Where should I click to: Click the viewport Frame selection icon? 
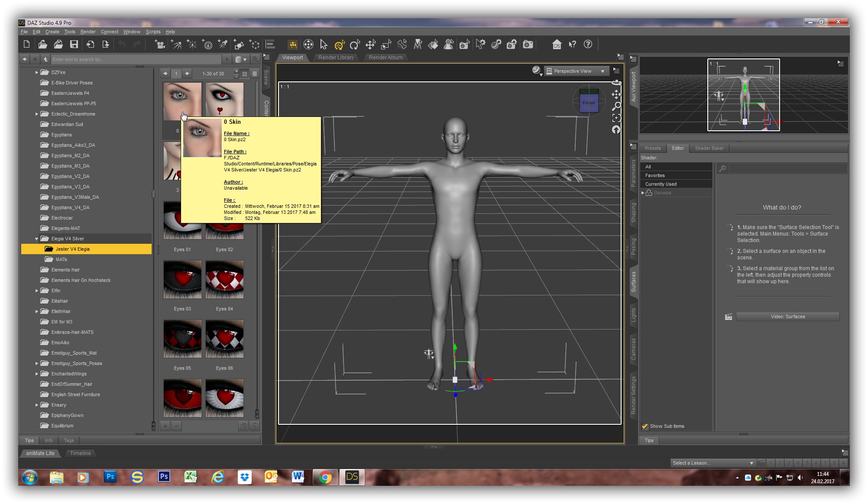click(x=616, y=118)
